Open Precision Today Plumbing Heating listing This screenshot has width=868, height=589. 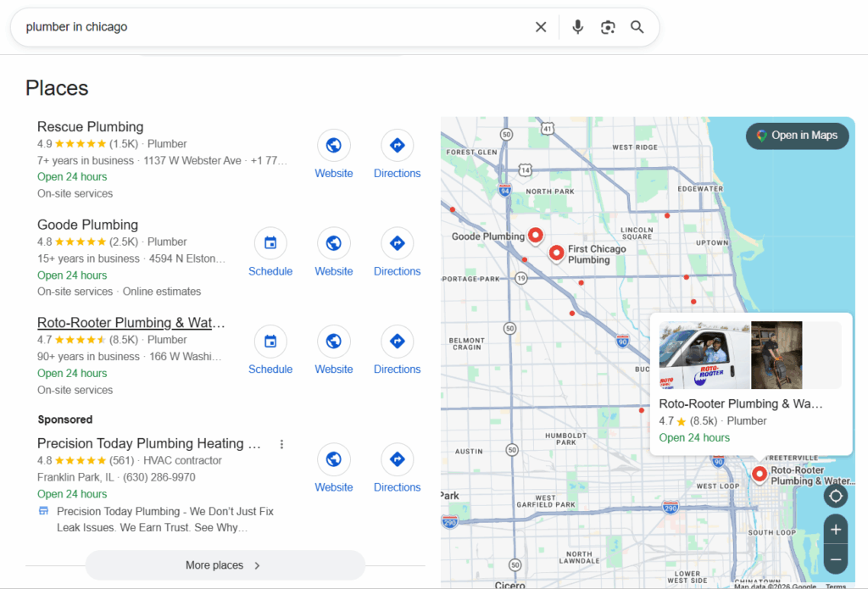pyautogui.click(x=149, y=443)
